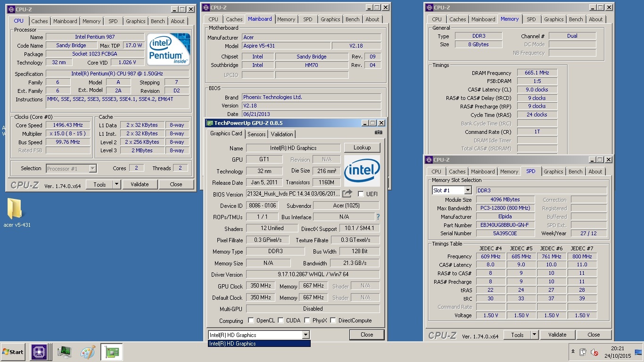This screenshot has width=644, height=362.
Task: Click Driver Version value 9.17.10.2867 WHQL
Action: [x=313, y=274]
